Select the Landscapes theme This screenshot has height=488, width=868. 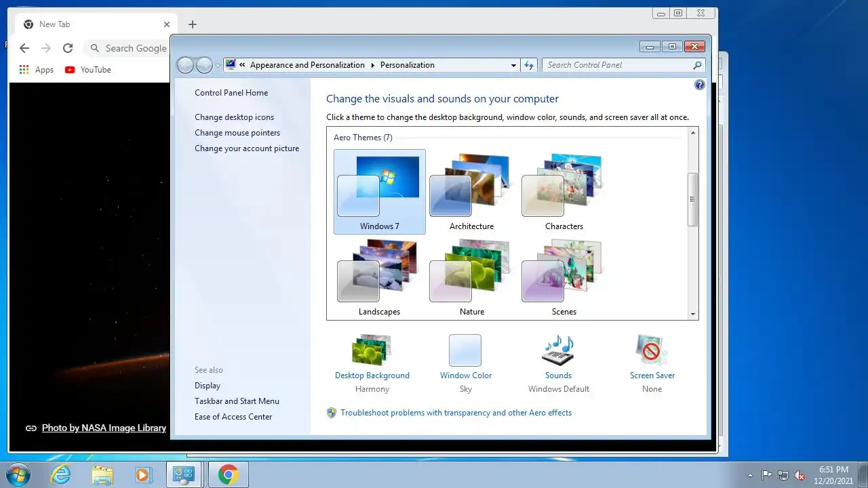(380, 277)
